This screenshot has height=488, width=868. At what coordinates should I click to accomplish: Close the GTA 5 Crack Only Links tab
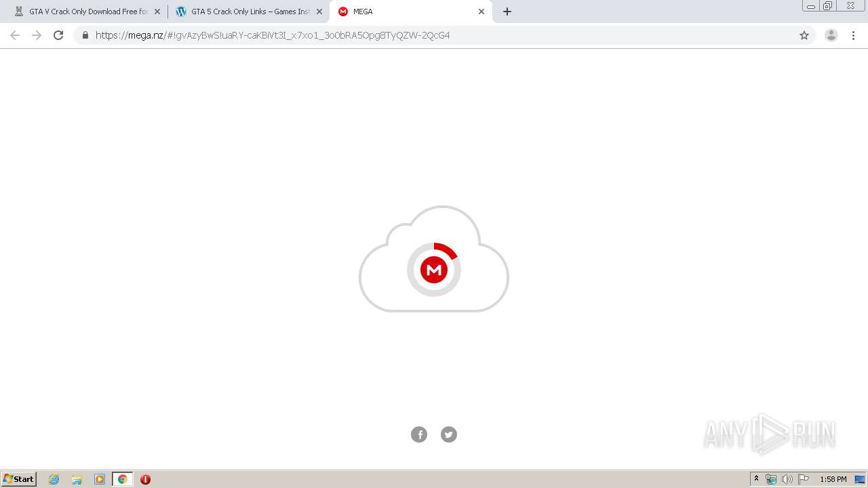tap(319, 12)
